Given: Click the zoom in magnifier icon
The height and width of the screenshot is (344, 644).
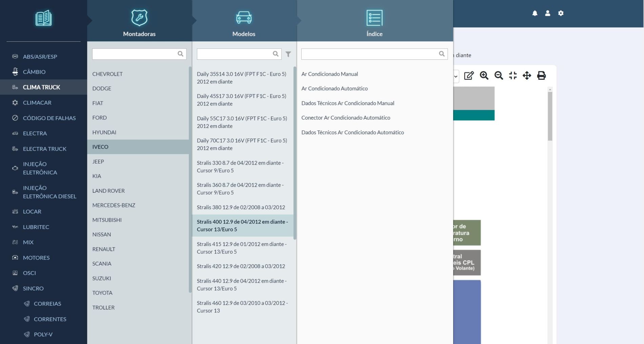Looking at the screenshot, I should click(484, 76).
